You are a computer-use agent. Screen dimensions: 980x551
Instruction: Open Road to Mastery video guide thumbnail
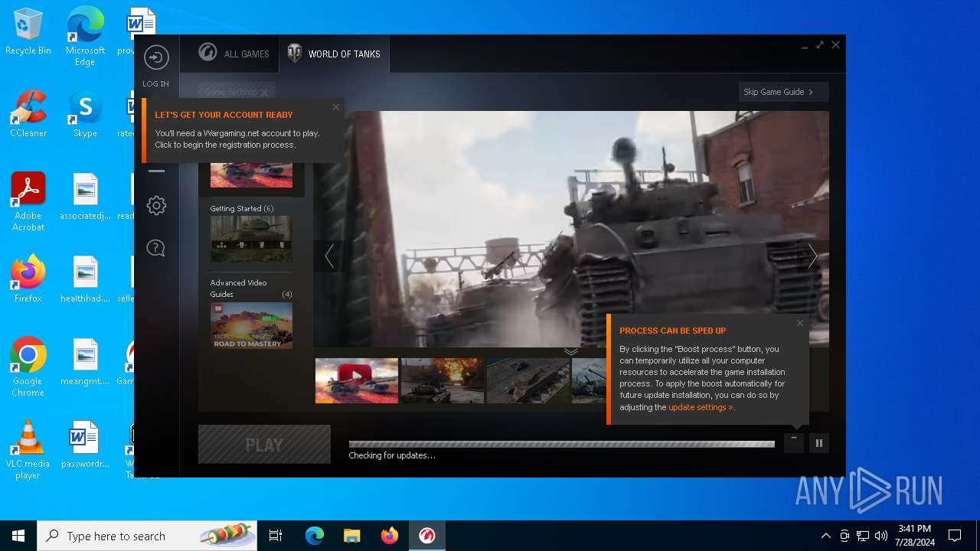(x=251, y=325)
